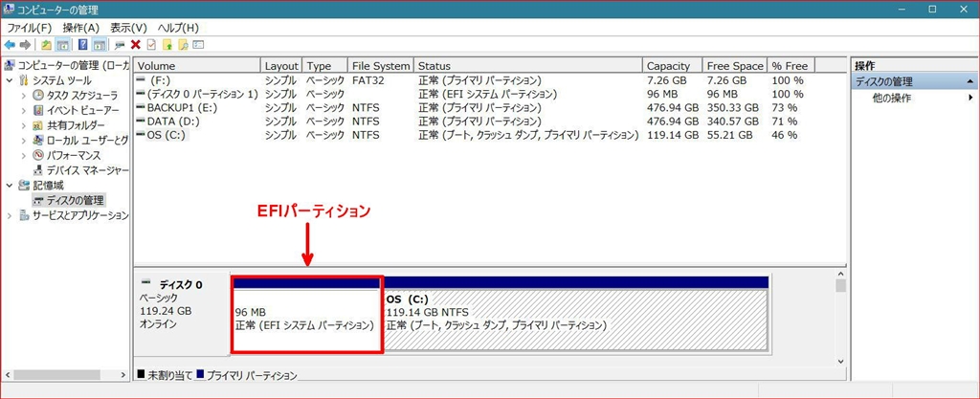This screenshot has width=980, height=399.
Task: Click the タスク スケジューラ clock icon
Action: 38,96
